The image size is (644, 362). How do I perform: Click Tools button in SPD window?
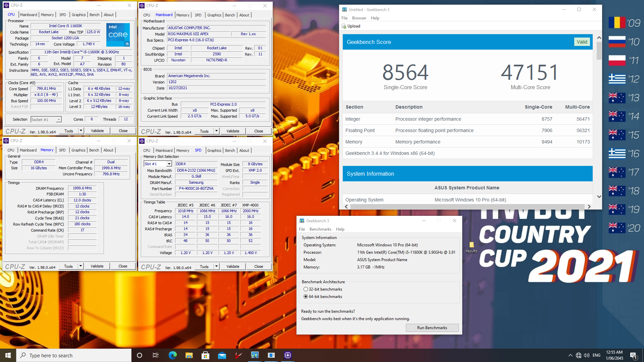[204, 266]
